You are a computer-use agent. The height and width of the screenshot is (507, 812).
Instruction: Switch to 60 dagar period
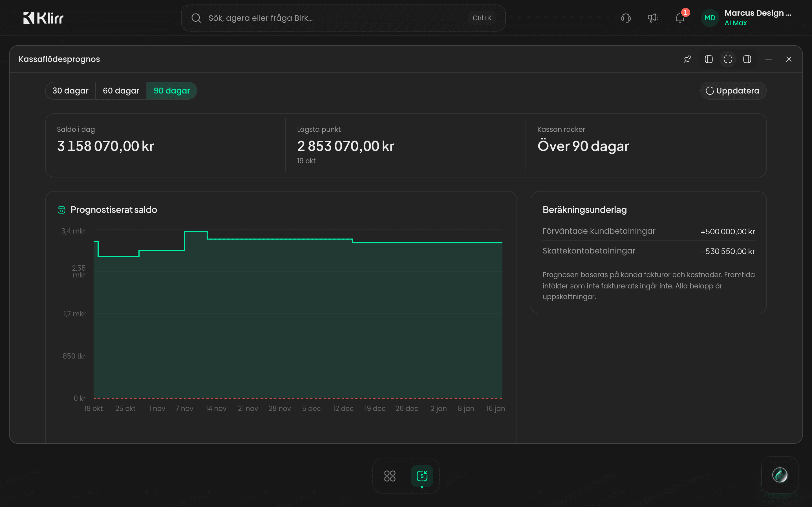(121, 91)
